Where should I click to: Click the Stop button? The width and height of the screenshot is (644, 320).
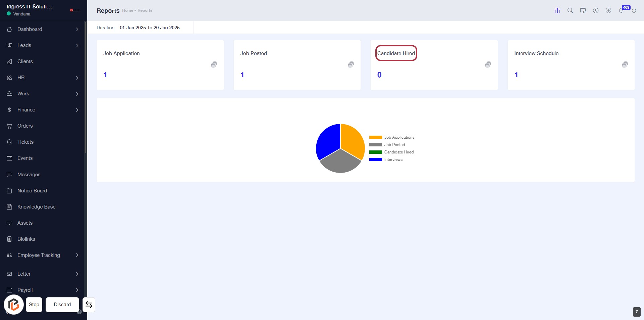click(34, 305)
